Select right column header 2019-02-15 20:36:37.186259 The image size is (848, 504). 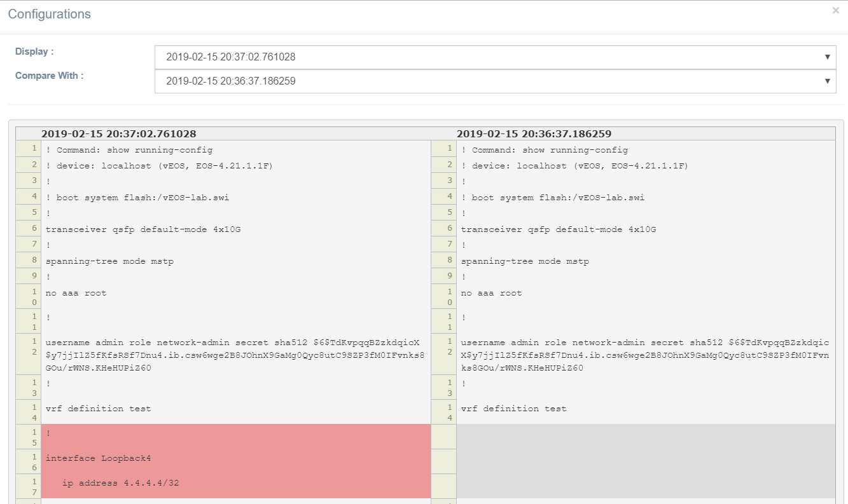click(x=534, y=133)
